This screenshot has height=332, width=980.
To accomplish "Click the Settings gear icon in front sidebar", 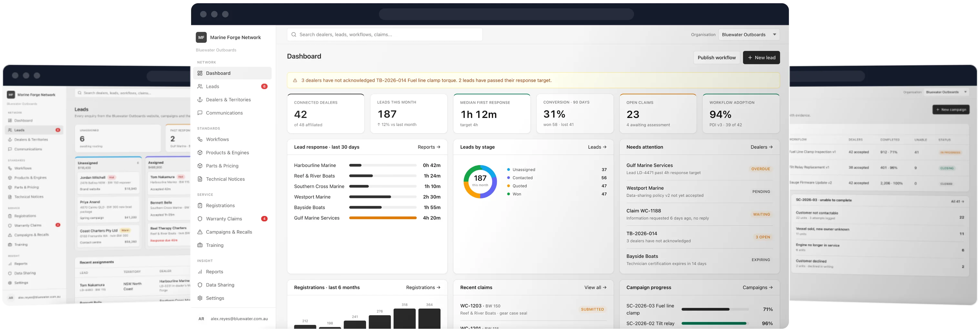I will (200, 298).
